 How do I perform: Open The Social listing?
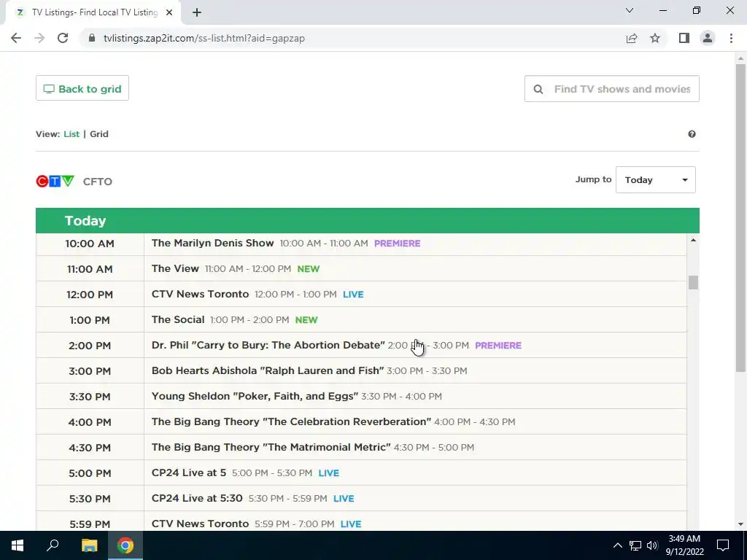[178, 319]
